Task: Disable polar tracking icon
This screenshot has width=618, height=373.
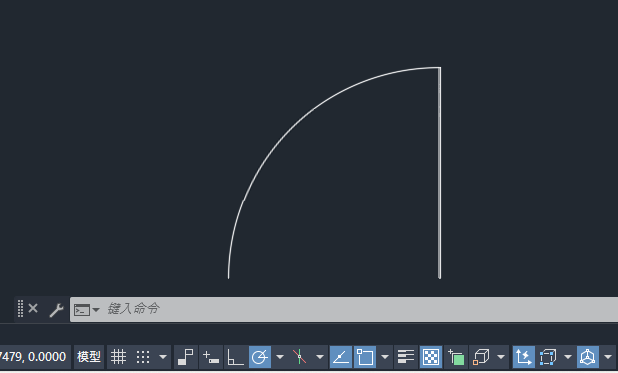Action: (260, 357)
